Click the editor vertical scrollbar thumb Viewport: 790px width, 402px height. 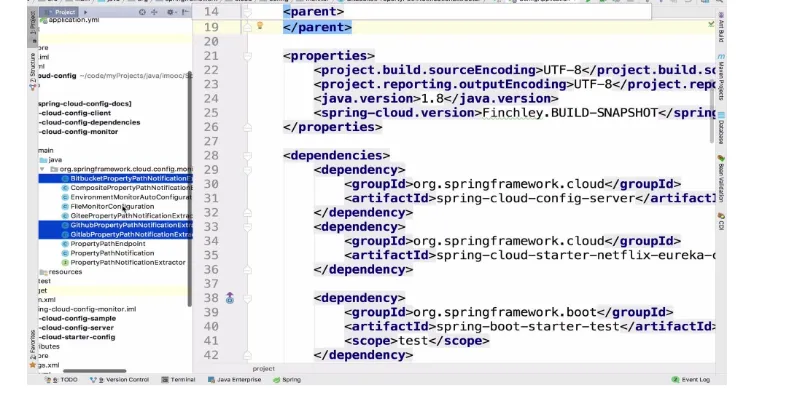(712, 112)
